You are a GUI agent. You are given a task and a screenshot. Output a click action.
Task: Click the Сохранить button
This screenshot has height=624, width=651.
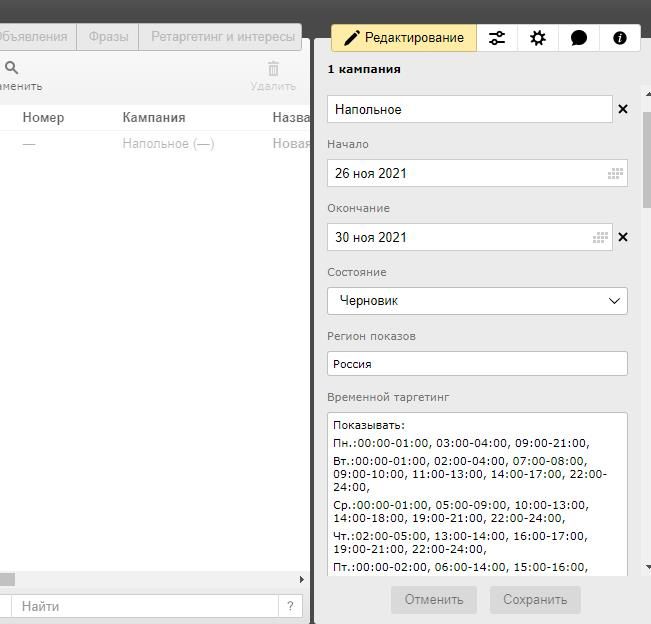click(x=535, y=600)
